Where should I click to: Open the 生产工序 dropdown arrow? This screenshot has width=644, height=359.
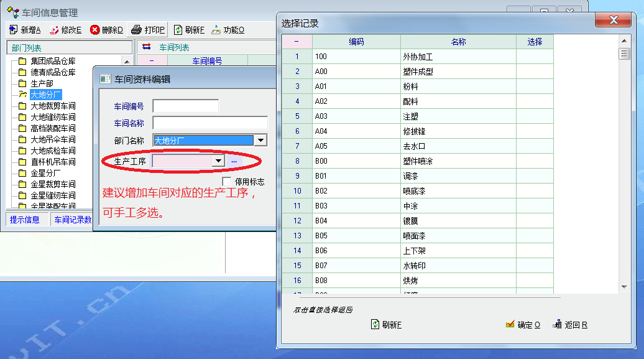(218, 161)
